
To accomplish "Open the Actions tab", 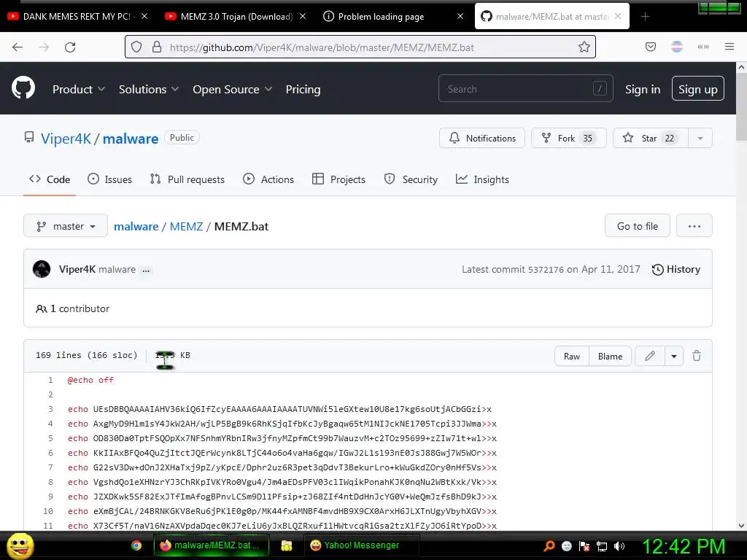I will [x=268, y=179].
